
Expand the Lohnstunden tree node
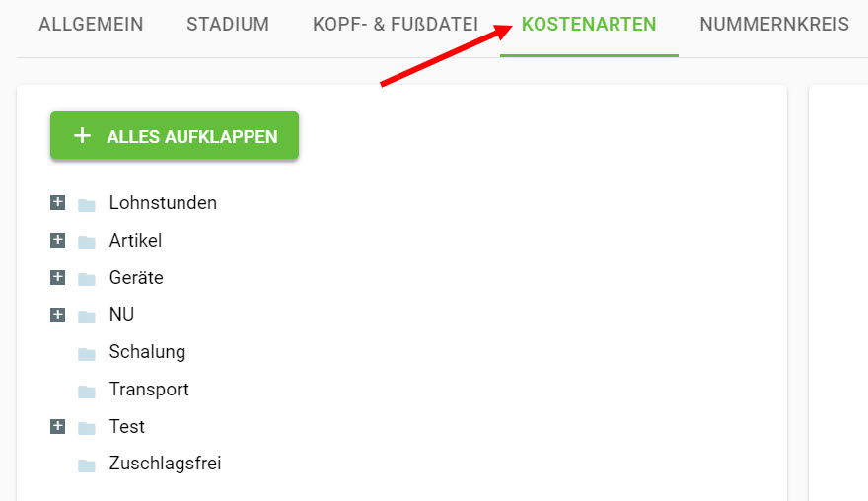pyautogui.click(x=57, y=202)
